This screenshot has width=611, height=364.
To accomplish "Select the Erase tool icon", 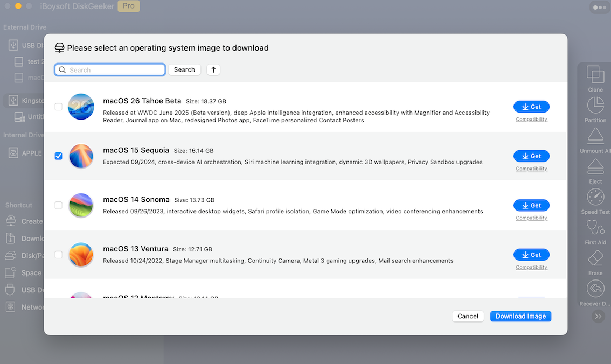I will pos(595,258).
